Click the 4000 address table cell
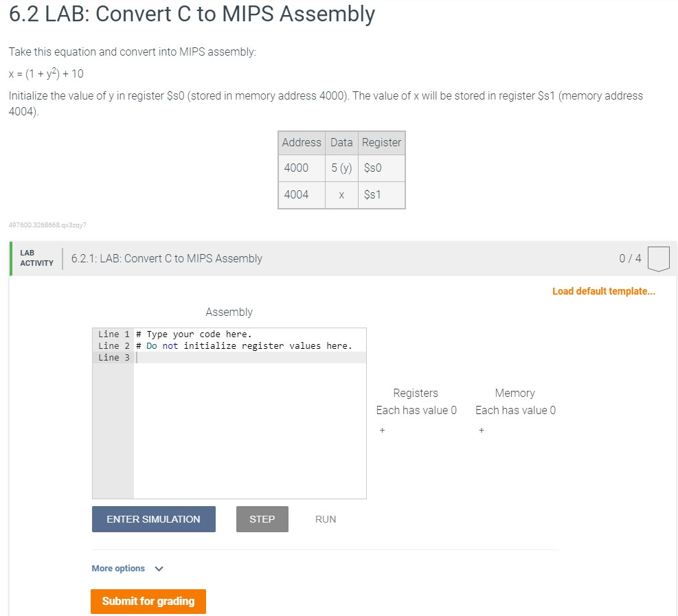The image size is (678, 616). (302, 168)
